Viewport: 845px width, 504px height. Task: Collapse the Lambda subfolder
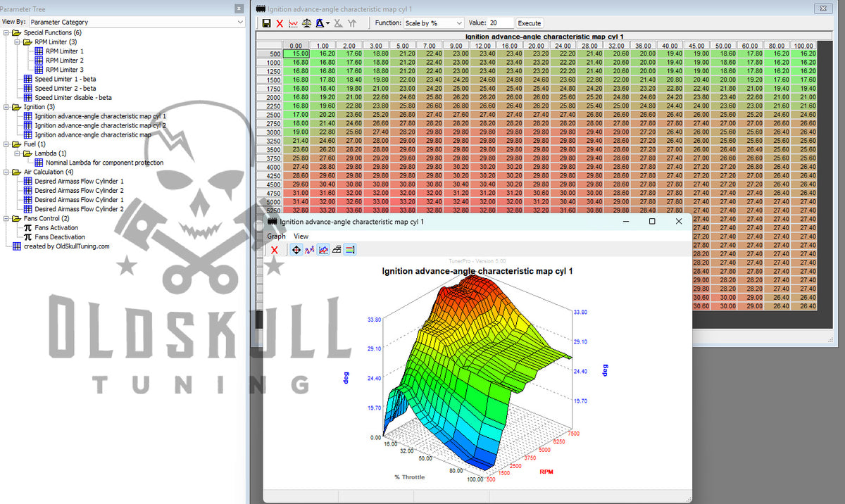[17, 153]
